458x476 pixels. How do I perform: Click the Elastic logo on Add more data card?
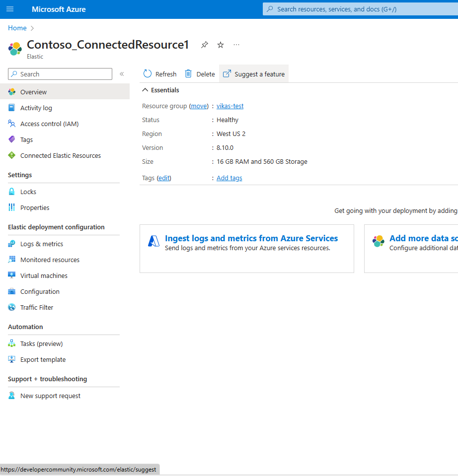379,241
